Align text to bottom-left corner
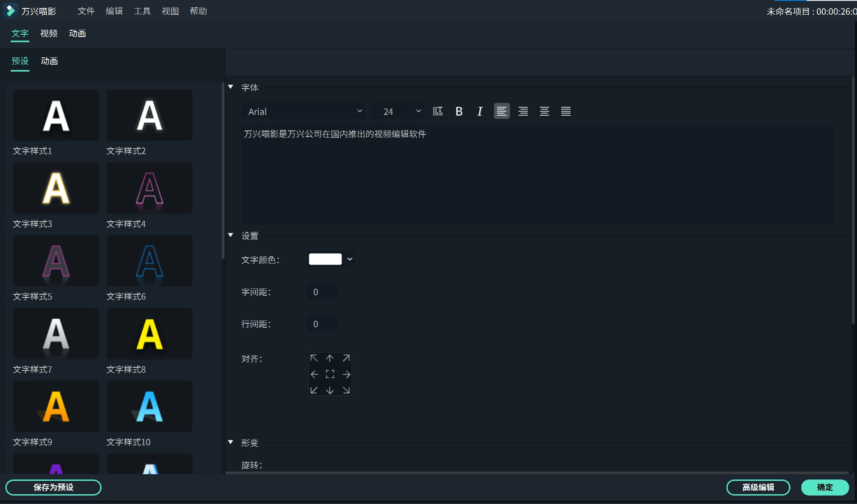This screenshot has width=857, height=504. pos(314,390)
